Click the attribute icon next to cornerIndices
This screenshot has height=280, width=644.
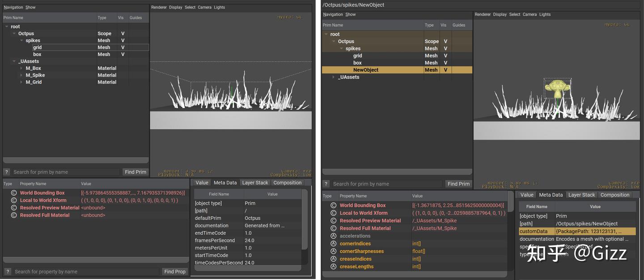[333, 244]
